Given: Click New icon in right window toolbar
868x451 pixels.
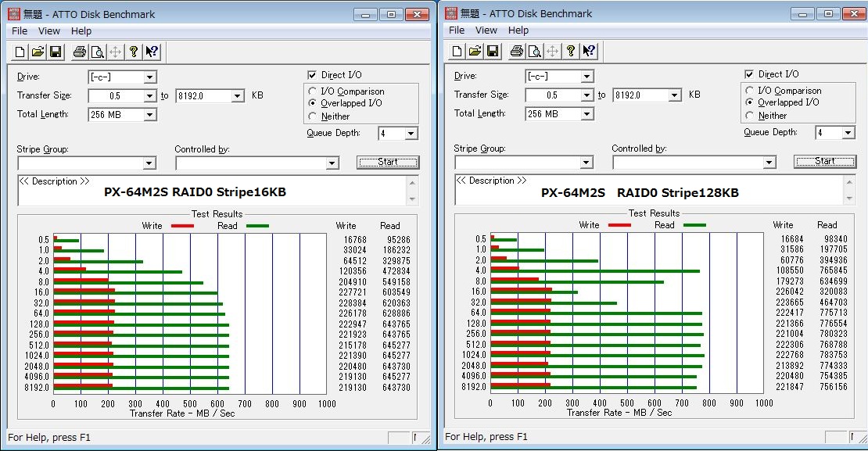Looking at the screenshot, I should (x=457, y=52).
